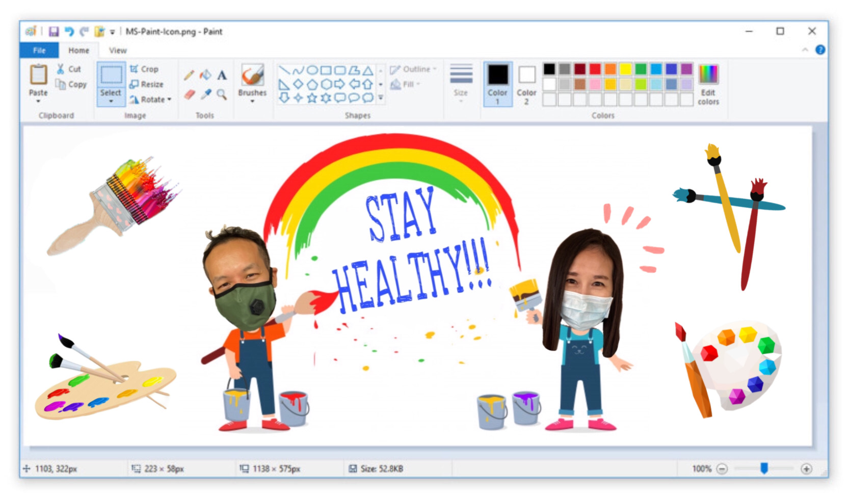This screenshot has height=504, width=850.
Task: Click the 100% zoom level text
Action: pyautogui.click(x=702, y=469)
